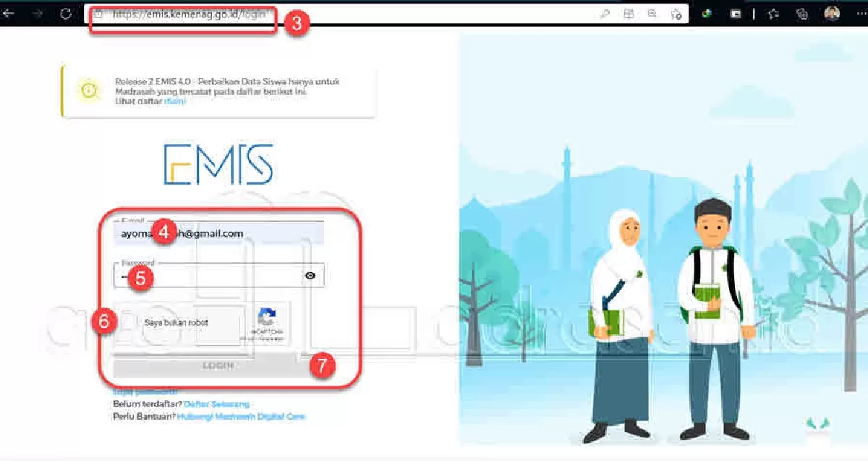Go back to the previous page
Image resolution: width=868 pixels, height=461 pixels.
point(9,13)
